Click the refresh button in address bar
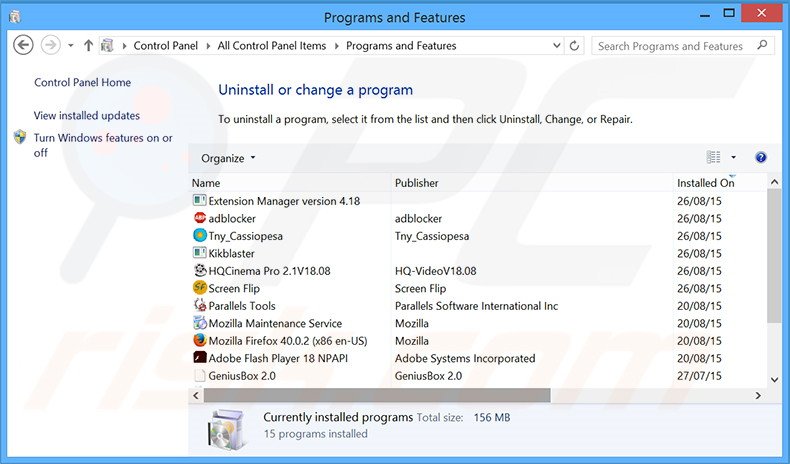 tap(574, 46)
